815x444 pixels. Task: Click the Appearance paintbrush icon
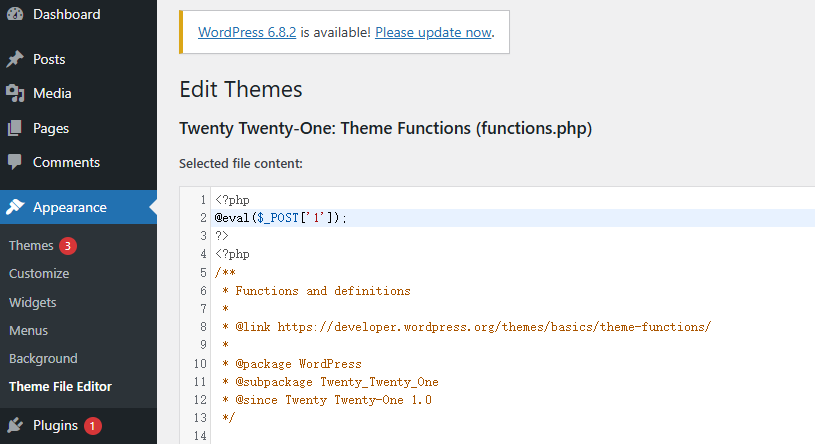pyautogui.click(x=15, y=207)
